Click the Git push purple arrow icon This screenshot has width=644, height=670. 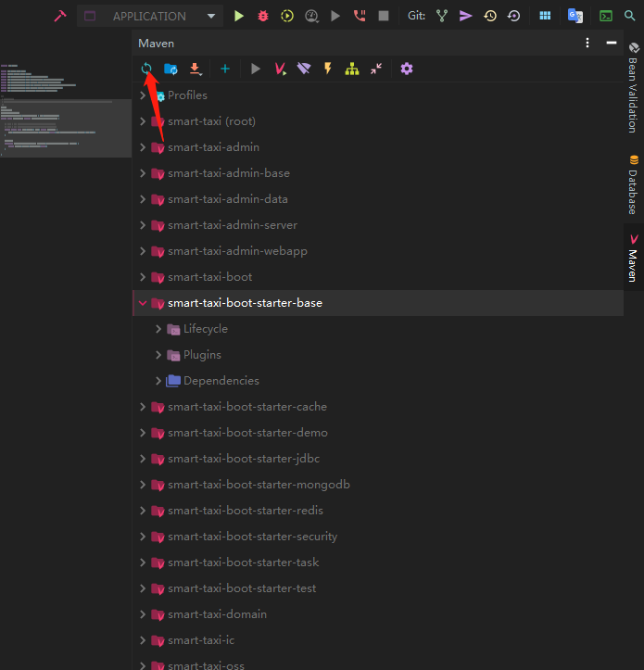click(465, 17)
